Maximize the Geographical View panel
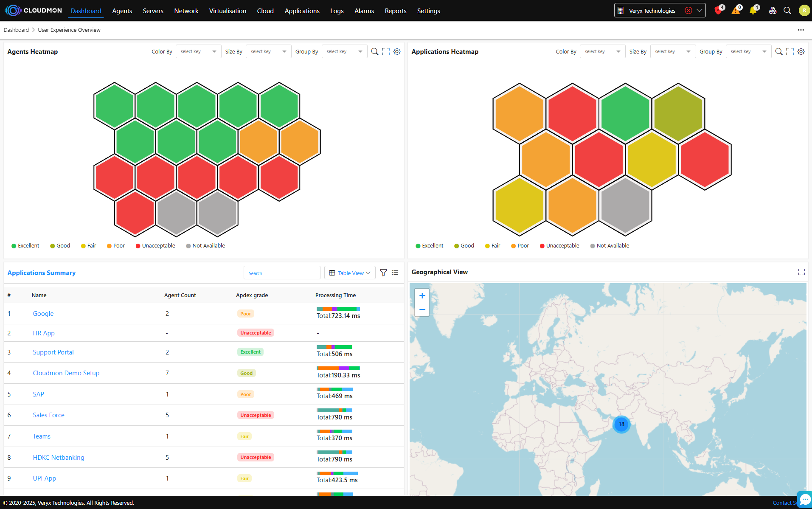Viewport: 812px width, 509px height. (x=801, y=272)
